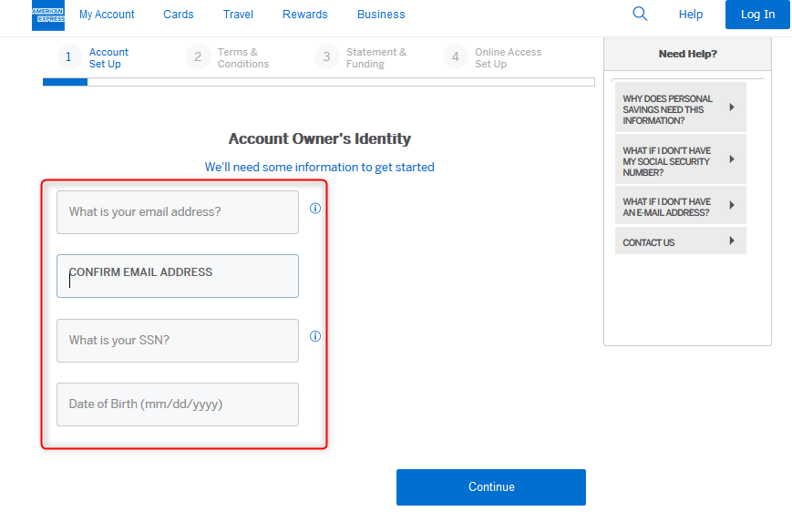792x532 pixels.
Task: Select step 2 Terms & Conditions
Action: coord(228,57)
